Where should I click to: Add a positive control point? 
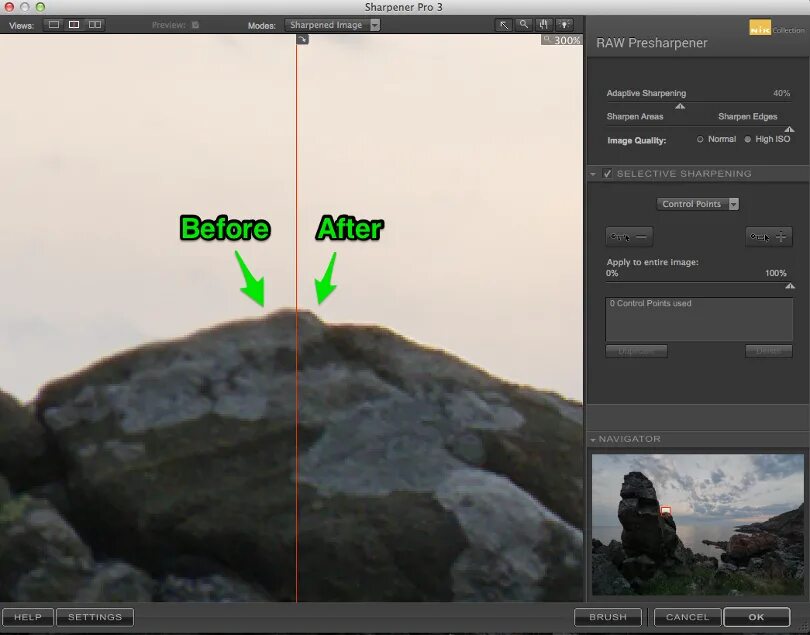(x=769, y=237)
